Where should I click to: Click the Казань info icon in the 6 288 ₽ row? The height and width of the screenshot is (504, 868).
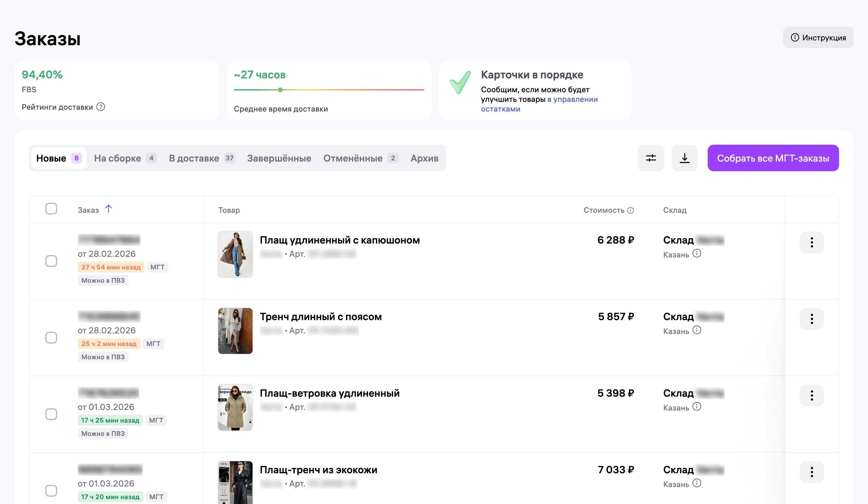(697, 254)
